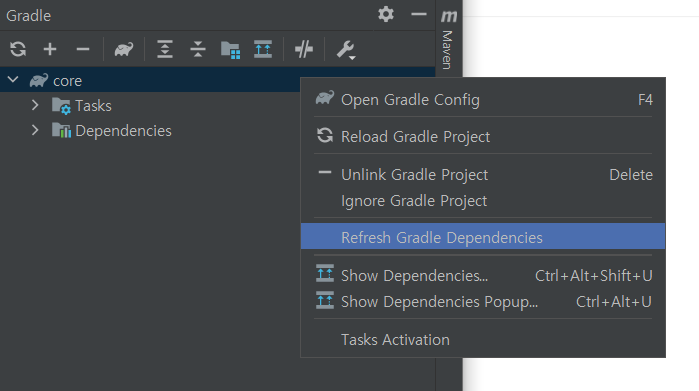Click the plus icon to link Gradle project
Image resolution: width=699 pixels, height=391 pixels.
point(50,49)
